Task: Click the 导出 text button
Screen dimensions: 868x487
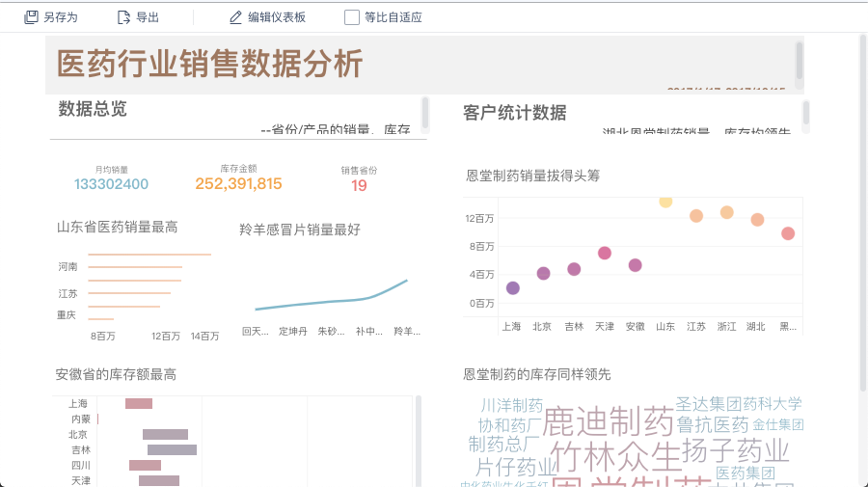Action: [148, 17]
